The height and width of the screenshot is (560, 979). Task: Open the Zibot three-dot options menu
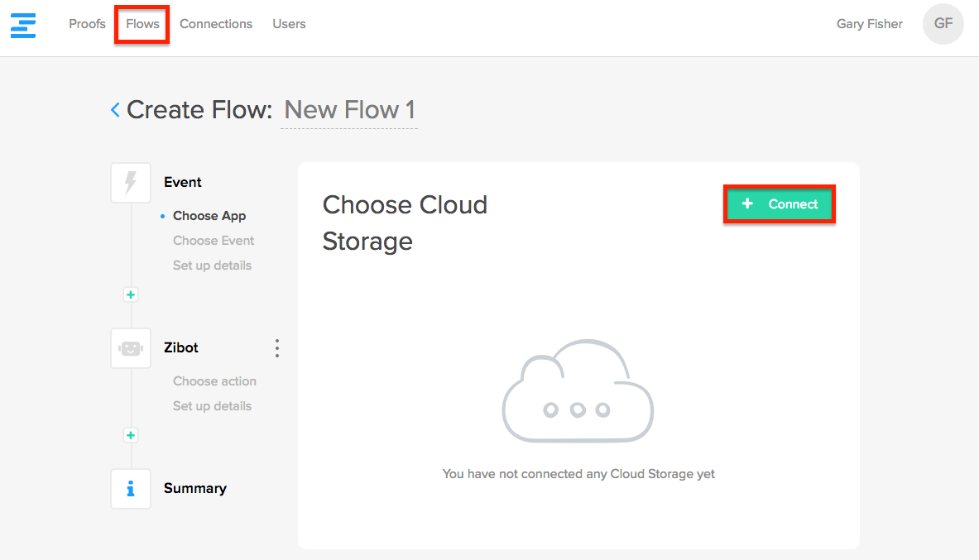coord(277,348)
